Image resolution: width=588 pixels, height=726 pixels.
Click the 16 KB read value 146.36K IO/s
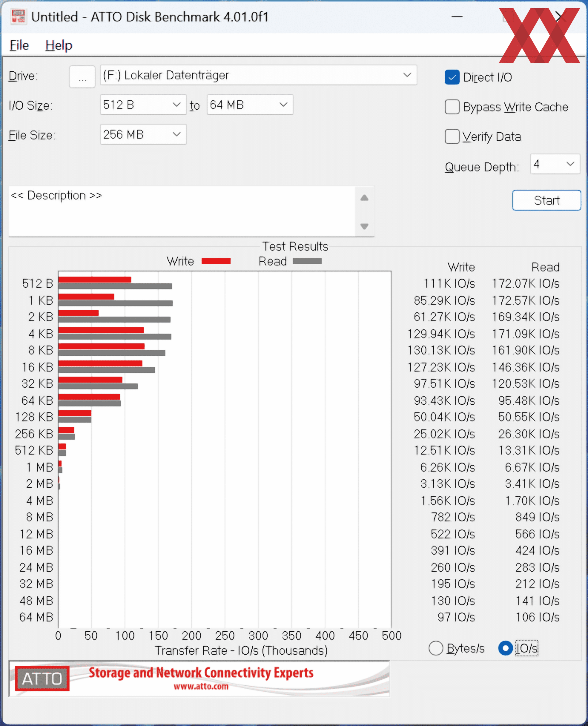[525, 367]
